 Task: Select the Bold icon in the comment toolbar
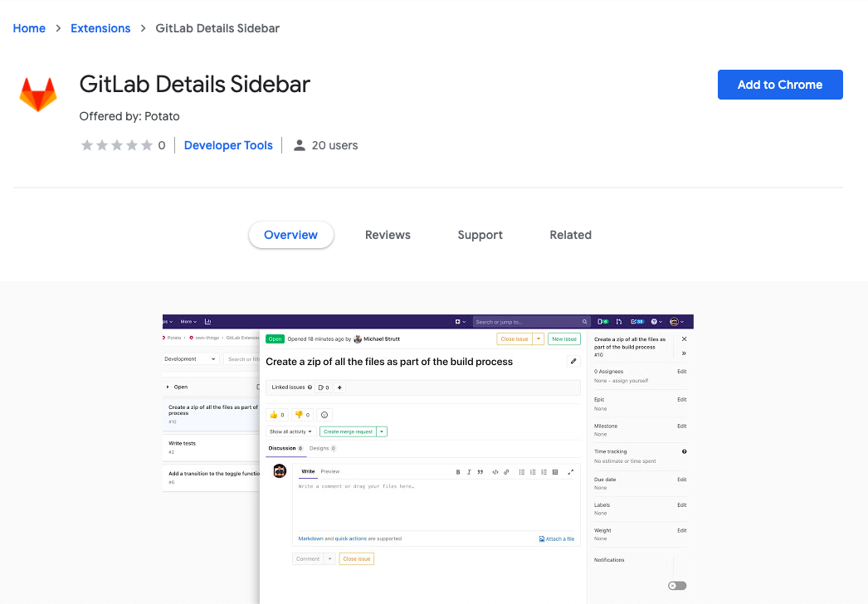[x=458, y=471]
